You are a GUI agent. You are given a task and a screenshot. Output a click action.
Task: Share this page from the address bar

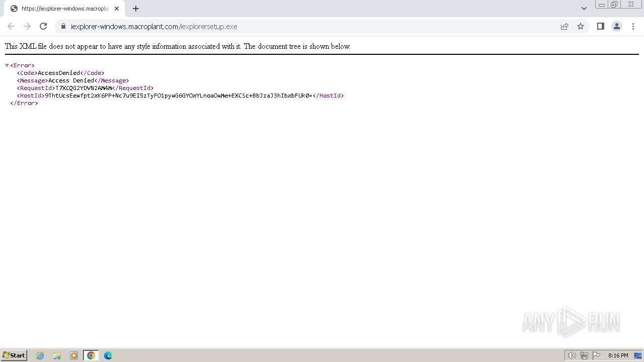[565, 26]
